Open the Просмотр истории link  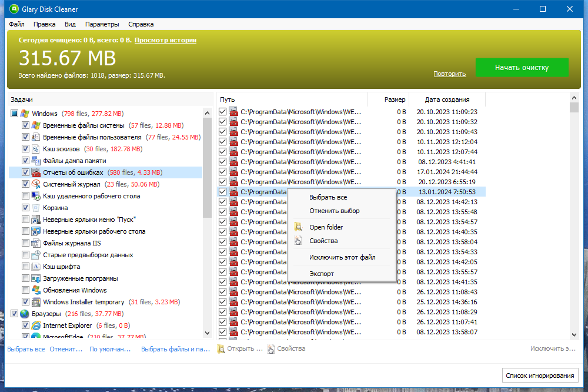(x=165, y=40)
